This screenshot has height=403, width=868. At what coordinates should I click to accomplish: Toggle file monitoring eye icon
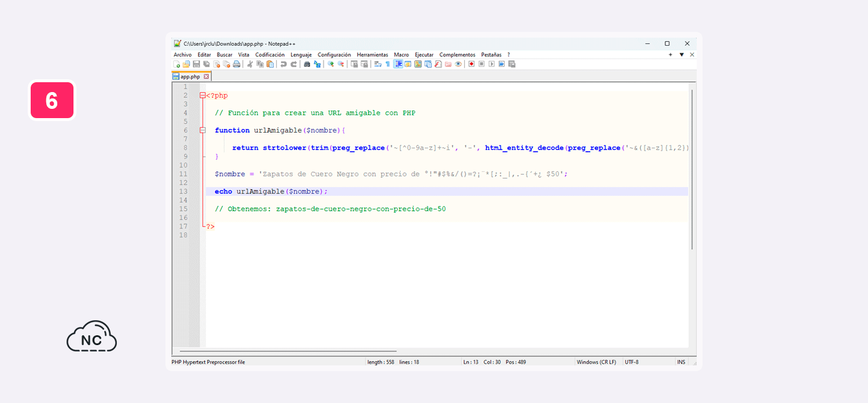tap(458, 64)
